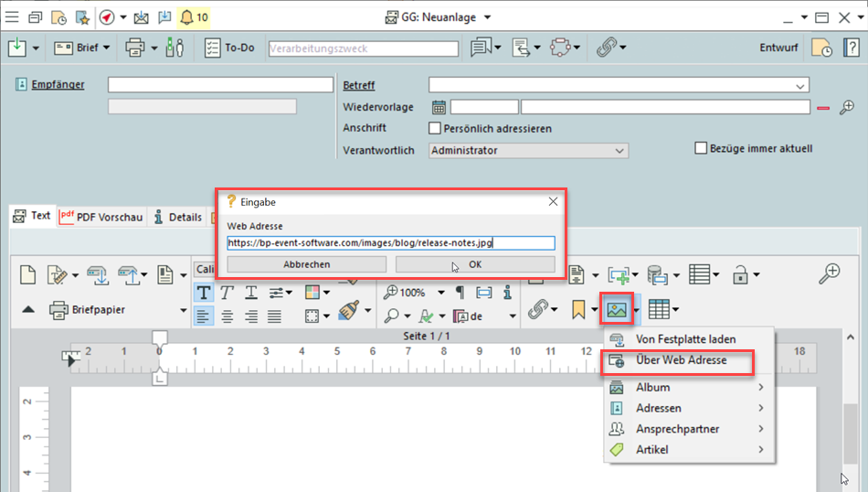Toggle 'Bezüge immer aktuell' checkbox
The image size is (868, 492).
(x=702, y=148)
